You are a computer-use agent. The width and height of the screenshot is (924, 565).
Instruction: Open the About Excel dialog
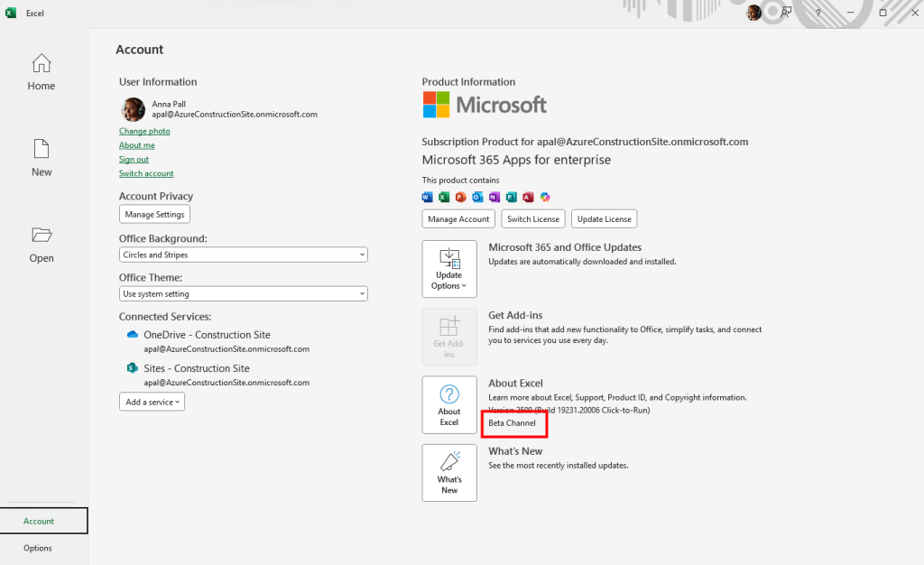[x=449, y=404]
